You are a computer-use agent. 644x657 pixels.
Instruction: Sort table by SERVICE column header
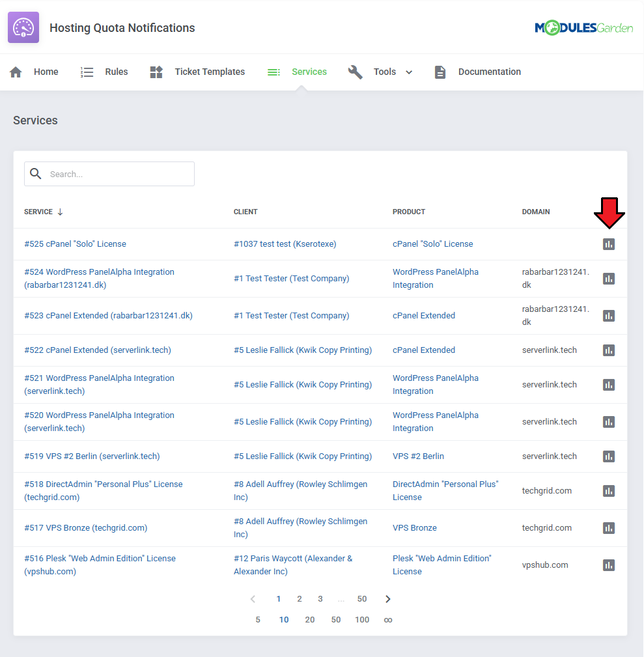[38, 212]
